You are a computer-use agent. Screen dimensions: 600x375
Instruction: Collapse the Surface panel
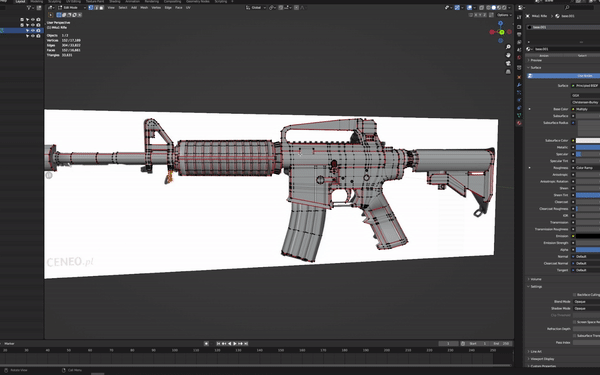pyautogui.click(x=535, y=68)
